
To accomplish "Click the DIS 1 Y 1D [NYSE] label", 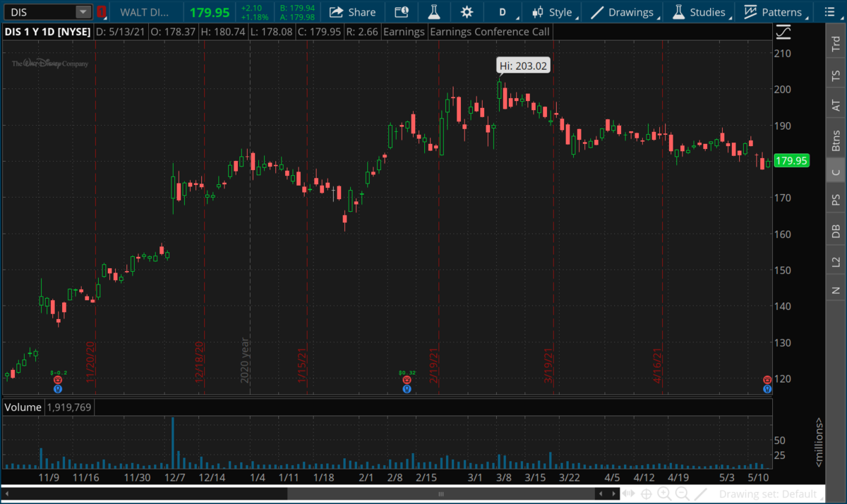I will (x=47, y=32).
